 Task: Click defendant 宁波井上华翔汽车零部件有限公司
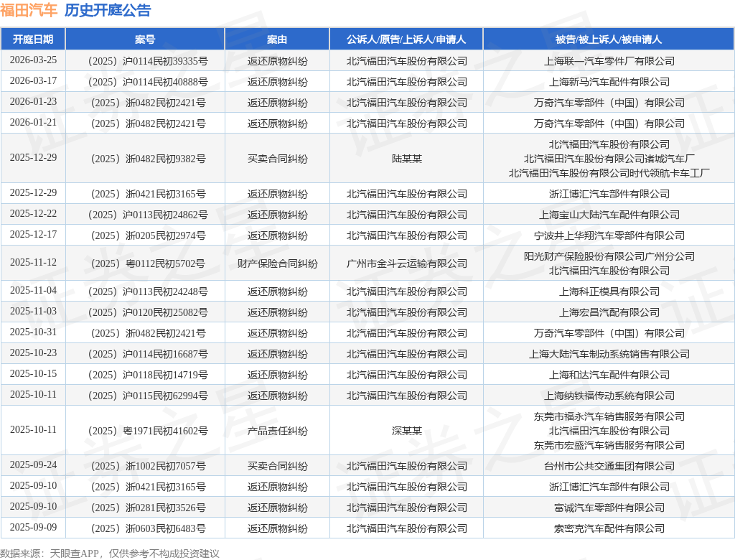pyautogui.click(x=609, y=235)
